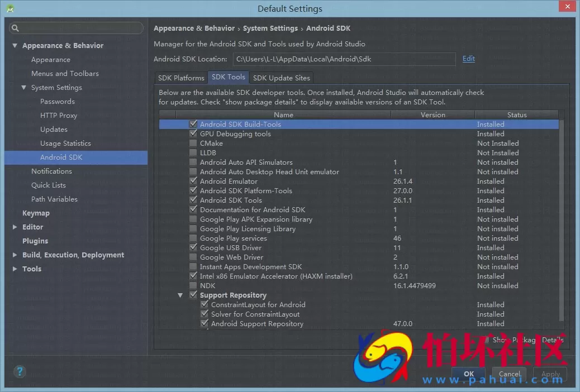
Task: Open the SDK Update Sites tab
Action: pyautogui.click(x=281, y=78)
